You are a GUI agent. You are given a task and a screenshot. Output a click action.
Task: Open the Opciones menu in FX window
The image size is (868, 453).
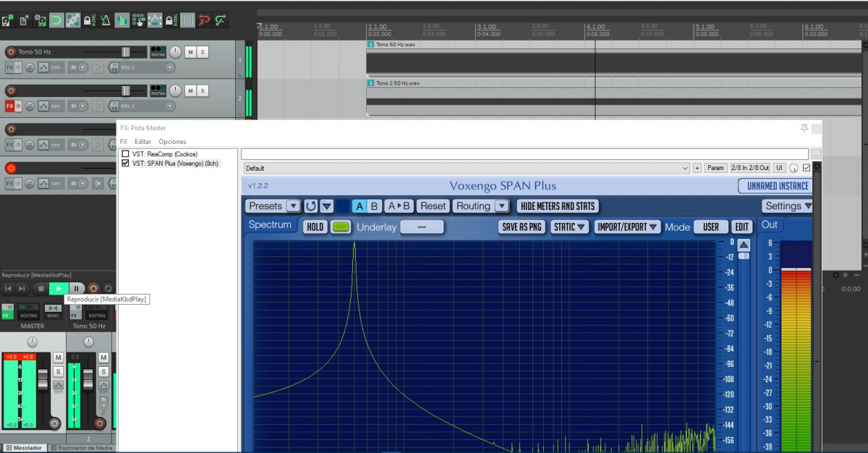[172, 142]
